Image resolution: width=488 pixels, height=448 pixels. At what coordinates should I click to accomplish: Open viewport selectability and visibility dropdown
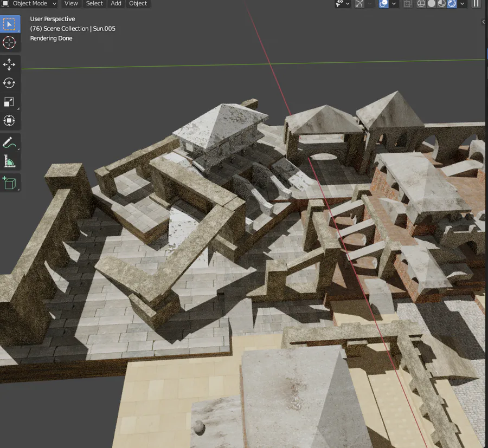point(343,4)
